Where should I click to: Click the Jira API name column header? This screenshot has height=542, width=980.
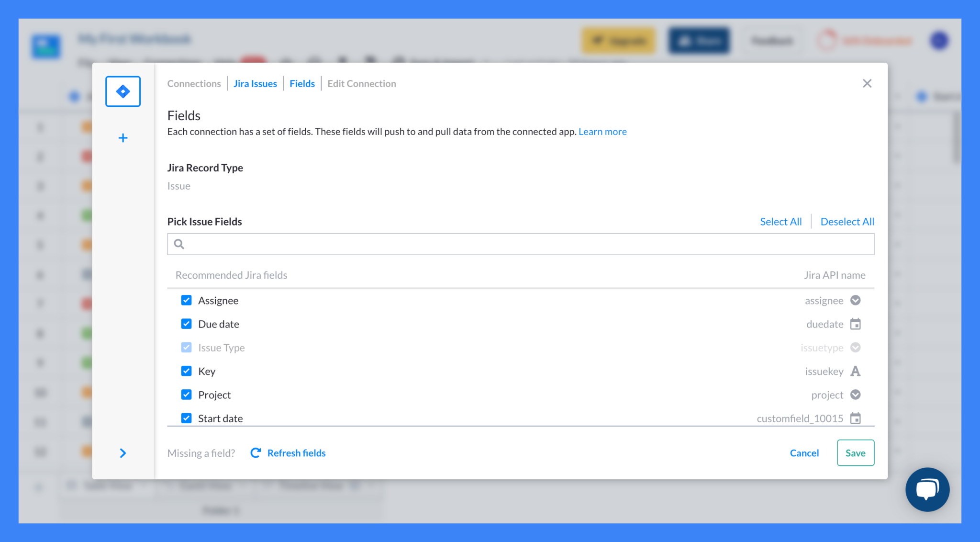click(x=835, y=275)
